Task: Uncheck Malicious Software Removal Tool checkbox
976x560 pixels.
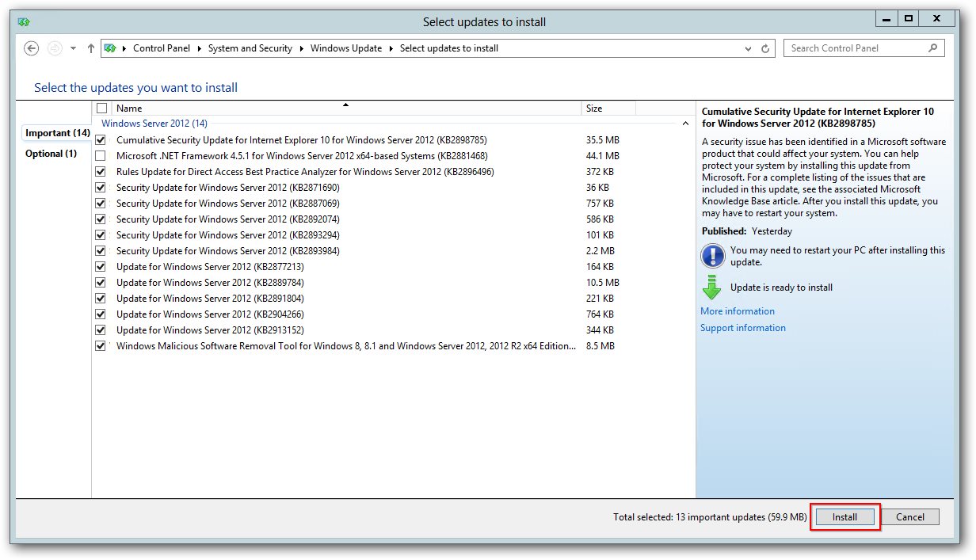Action: coord(101,346)
